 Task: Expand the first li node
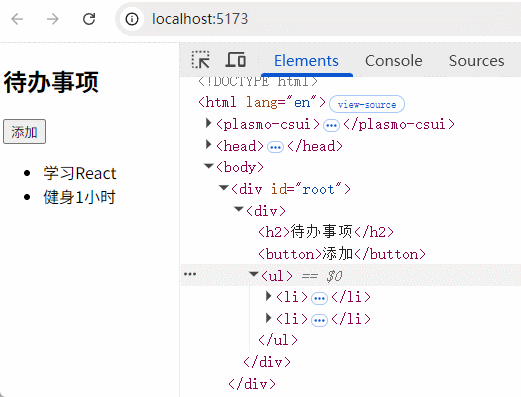[269, 296]
